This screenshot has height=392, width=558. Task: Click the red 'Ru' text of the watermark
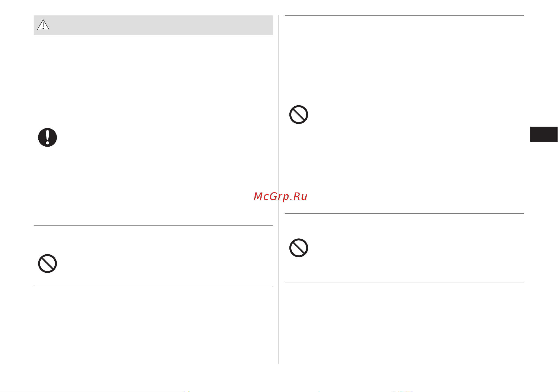coord(300,197)
